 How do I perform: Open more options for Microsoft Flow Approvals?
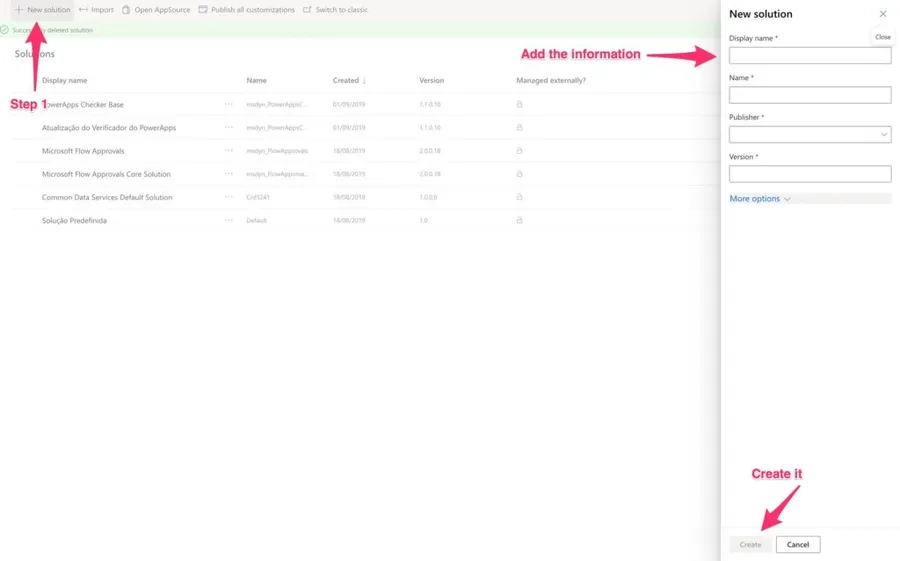pyautogui.click(x=228, y=151)
